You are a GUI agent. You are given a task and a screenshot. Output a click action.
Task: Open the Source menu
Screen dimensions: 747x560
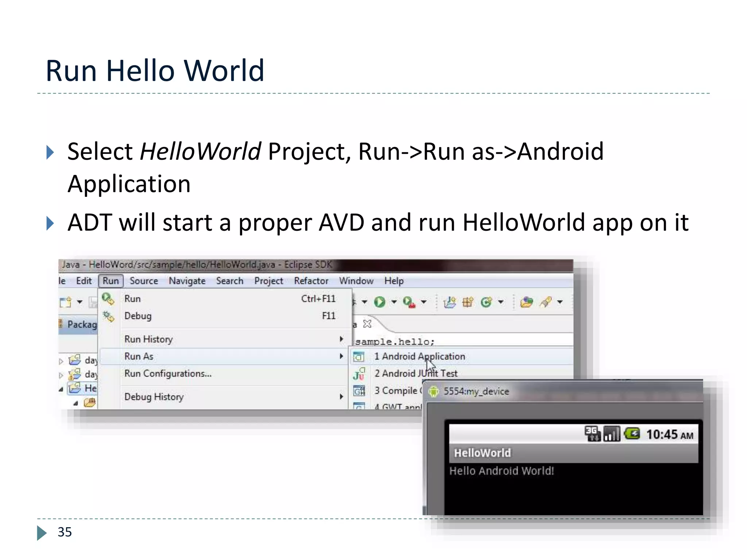(144, 281)
